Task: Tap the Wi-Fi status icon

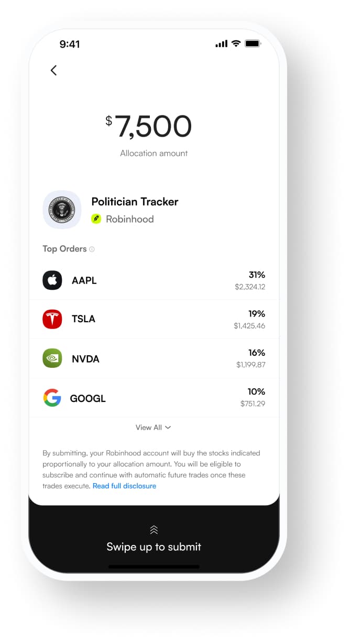Action: click(x=236, y=44)
